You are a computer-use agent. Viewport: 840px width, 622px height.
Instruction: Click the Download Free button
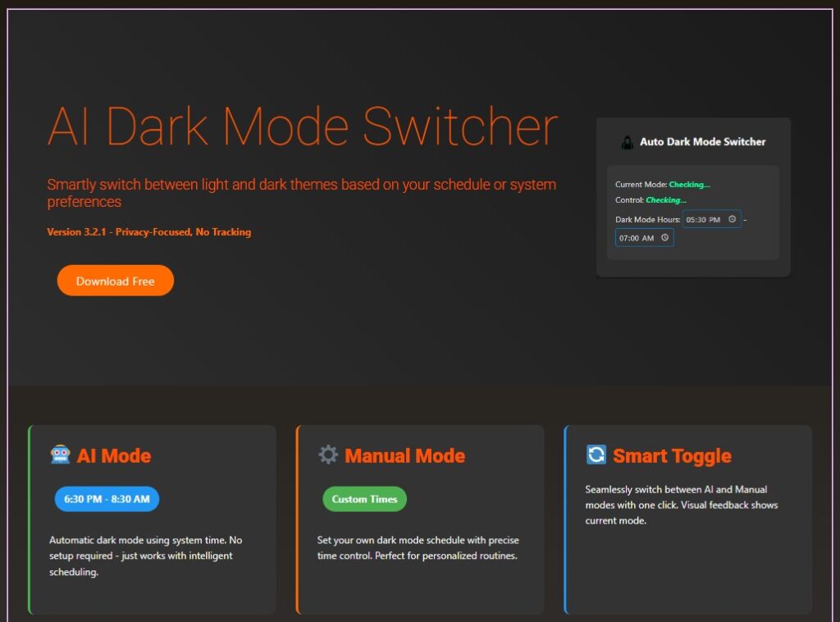click(115, 281)
